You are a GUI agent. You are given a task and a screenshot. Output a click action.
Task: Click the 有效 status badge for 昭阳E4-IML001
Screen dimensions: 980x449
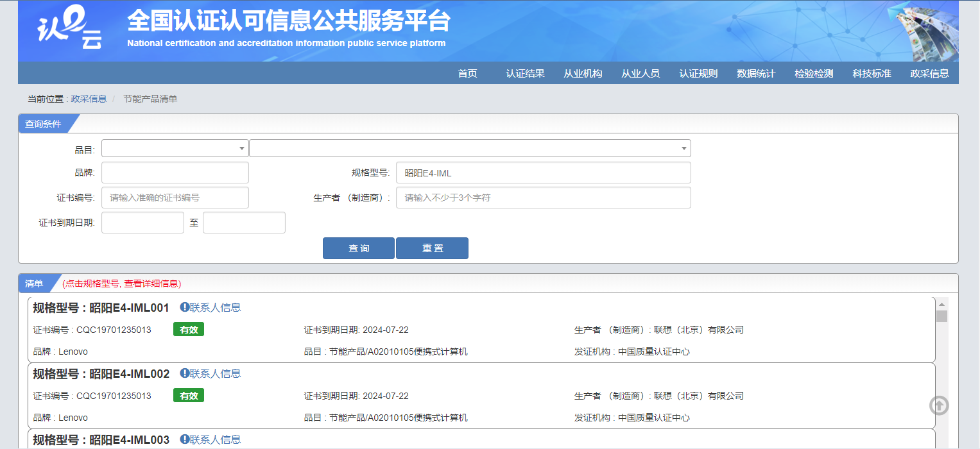189,330
